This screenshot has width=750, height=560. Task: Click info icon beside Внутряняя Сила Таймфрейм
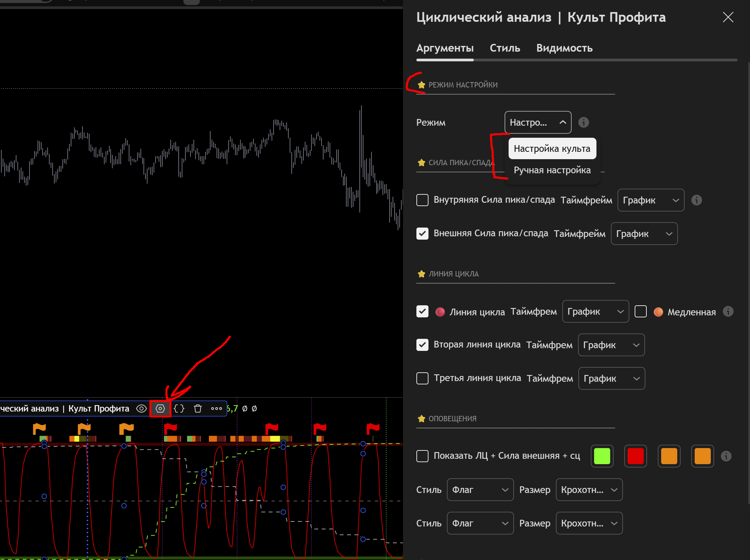(696, 200)
